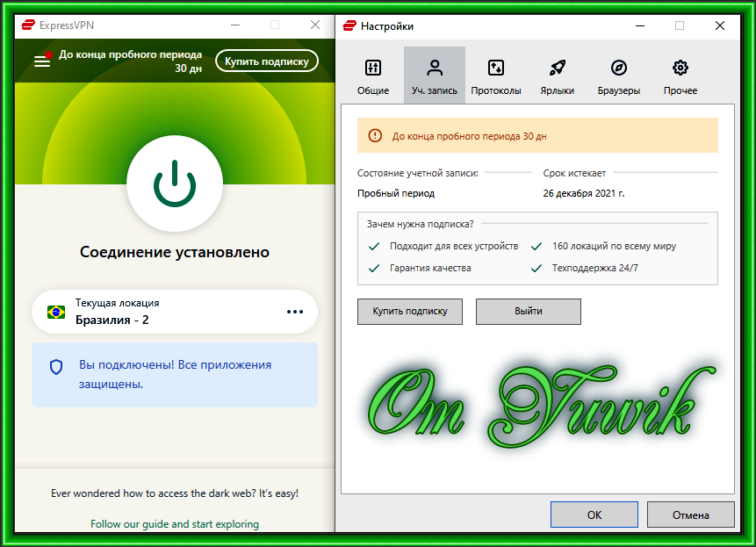The height and width of the screenshot is (547, 756).
Task: Click the warning icon in trial banner
Action: (x=375, y=136)
